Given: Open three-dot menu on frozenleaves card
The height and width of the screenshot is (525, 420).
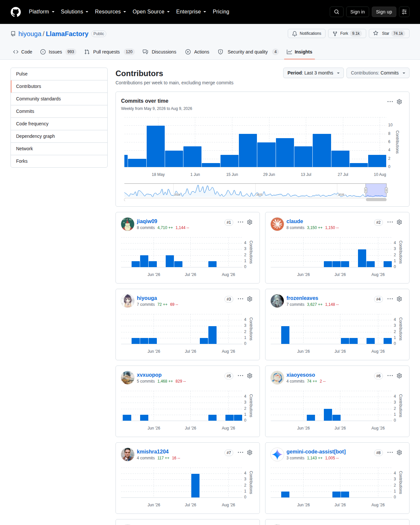Looking at the screenshot, I should (x=390, y=299).
